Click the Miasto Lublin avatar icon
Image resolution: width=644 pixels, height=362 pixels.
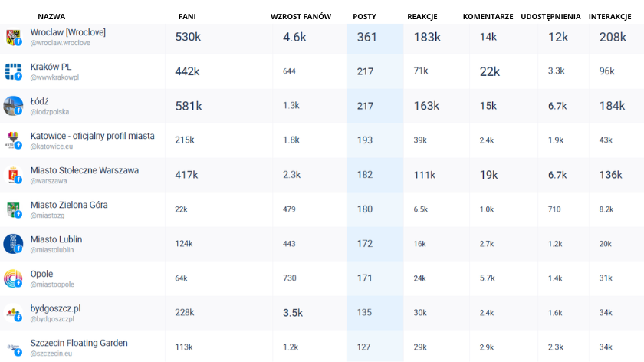tap(13, 244)
